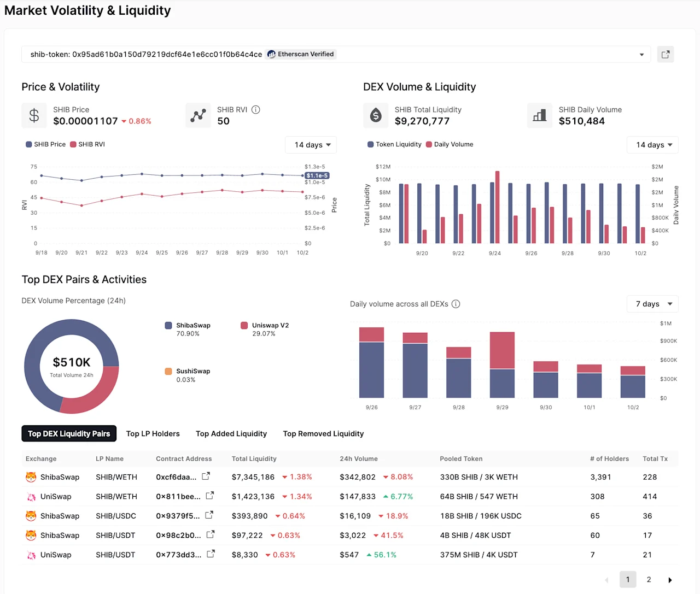Click ShibaSwap logo in SHIB/USDC row
Viewport: 700px width, 594px height.
[31, 516]
